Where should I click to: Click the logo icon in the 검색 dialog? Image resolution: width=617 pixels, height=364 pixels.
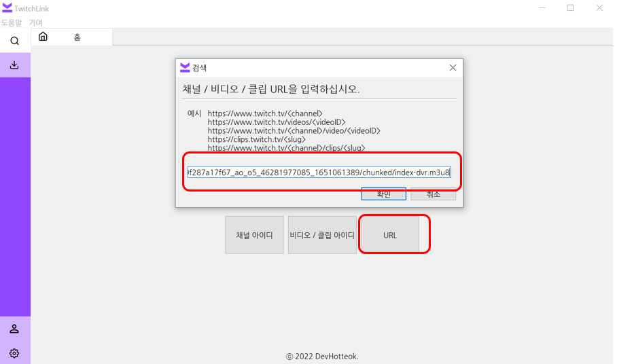[x=185, y=68]
